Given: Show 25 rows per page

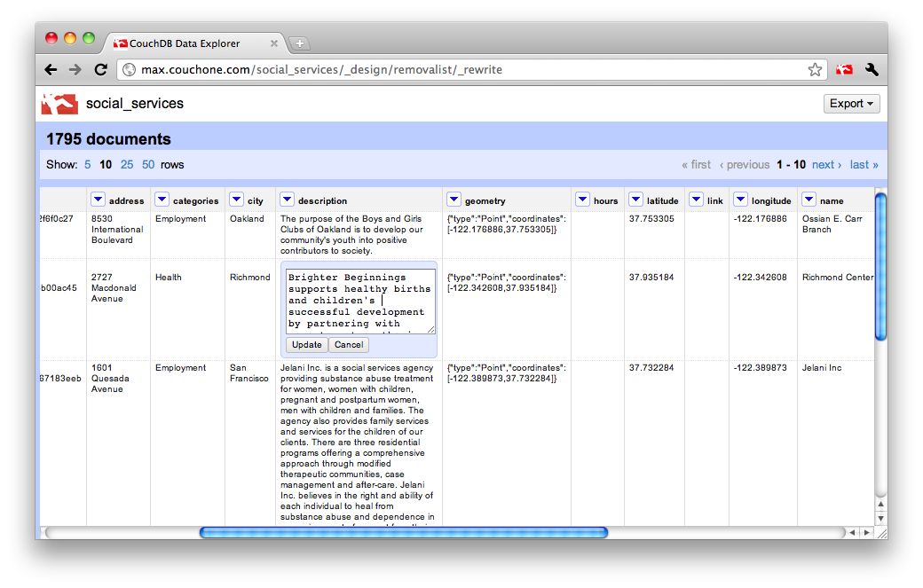Looking at the screenshot, I should 127,165.
